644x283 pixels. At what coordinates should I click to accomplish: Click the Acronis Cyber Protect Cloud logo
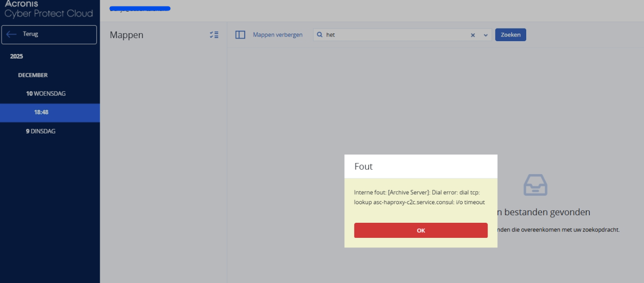[x=49, y=9]
